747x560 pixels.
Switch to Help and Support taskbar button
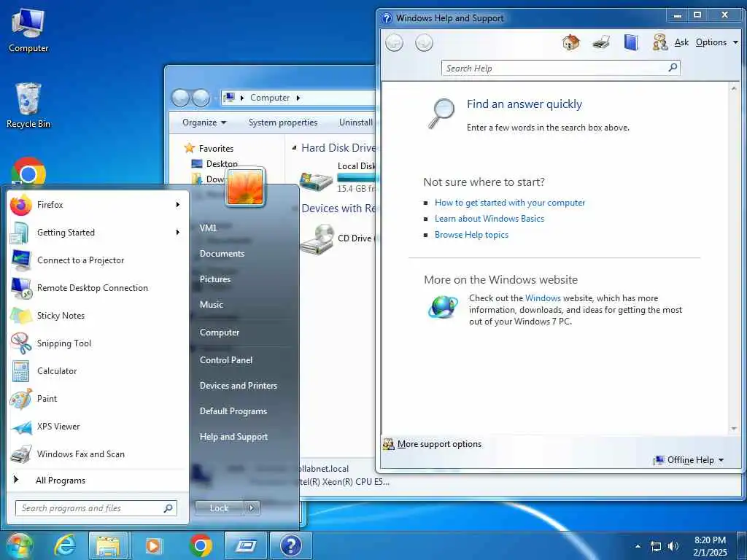point(291,545)
